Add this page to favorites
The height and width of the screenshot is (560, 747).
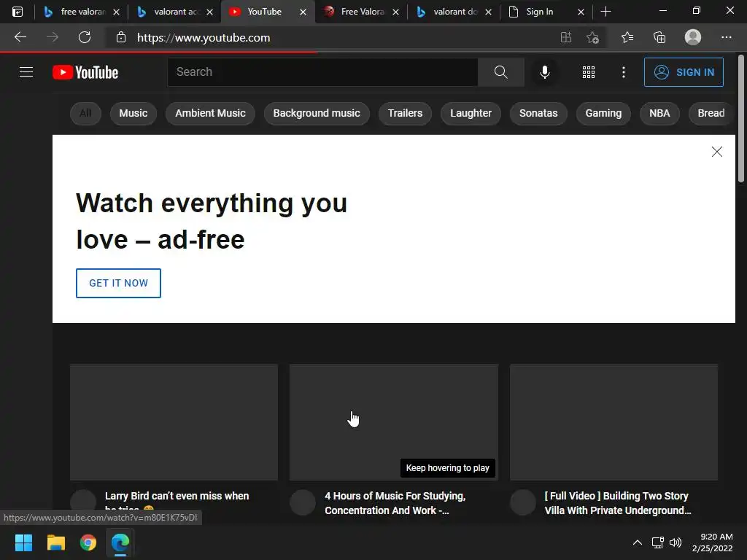coord(592,37)
